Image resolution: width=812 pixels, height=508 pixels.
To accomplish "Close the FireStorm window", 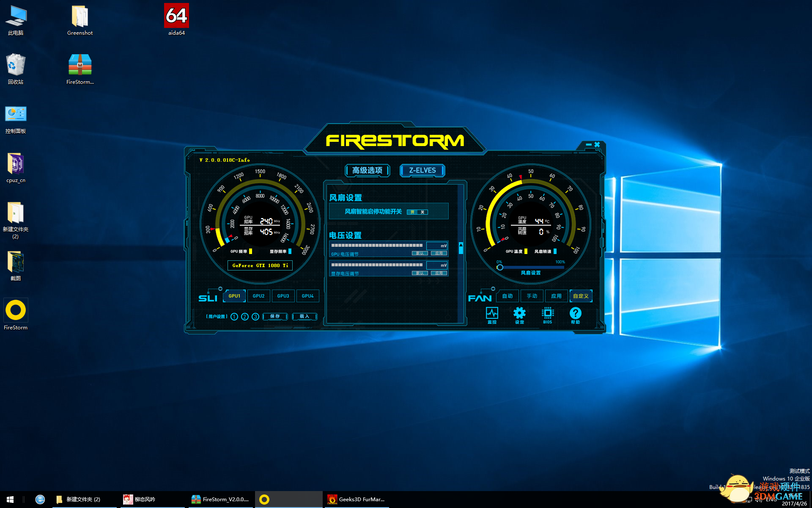I will [x=597, y=145].
